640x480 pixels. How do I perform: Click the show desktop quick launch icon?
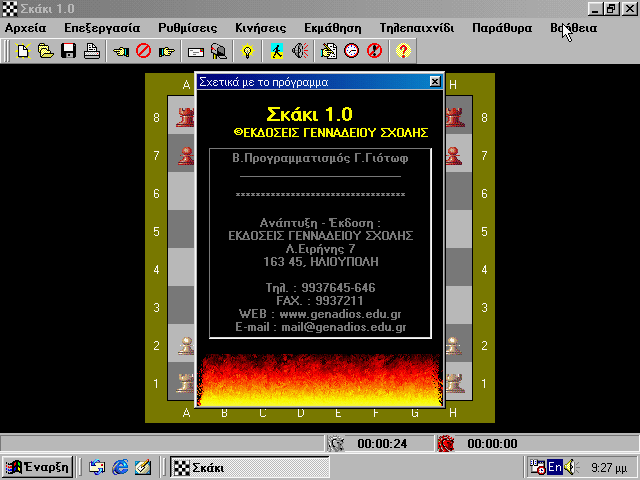(x=97, y=467)
